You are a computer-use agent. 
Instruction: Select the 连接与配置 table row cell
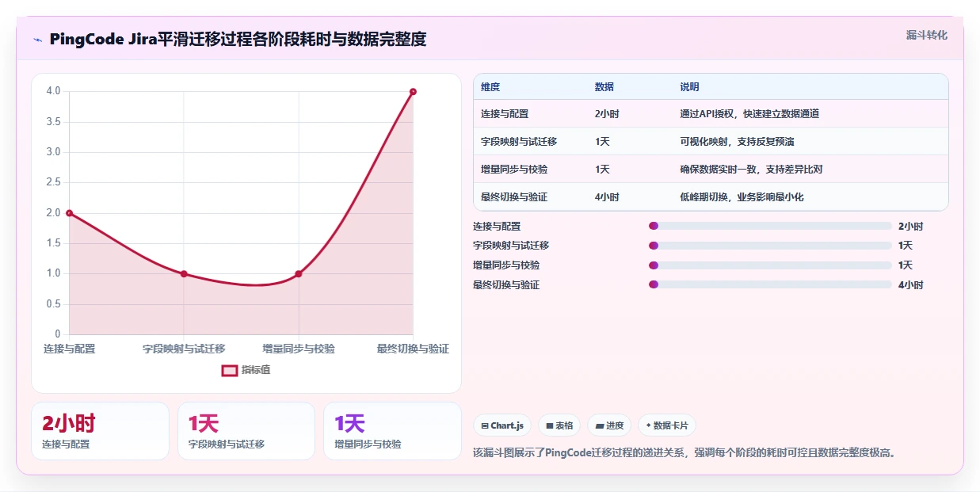click(x=505, y=114)
